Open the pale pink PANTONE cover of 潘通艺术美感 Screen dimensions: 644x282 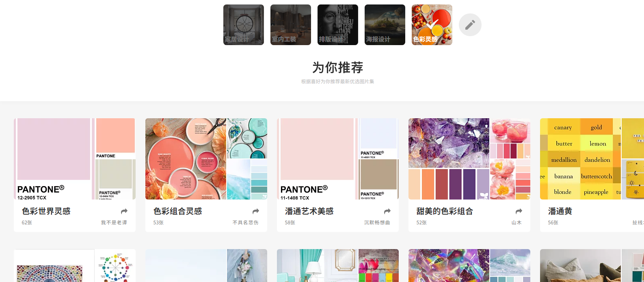[317, 159]
